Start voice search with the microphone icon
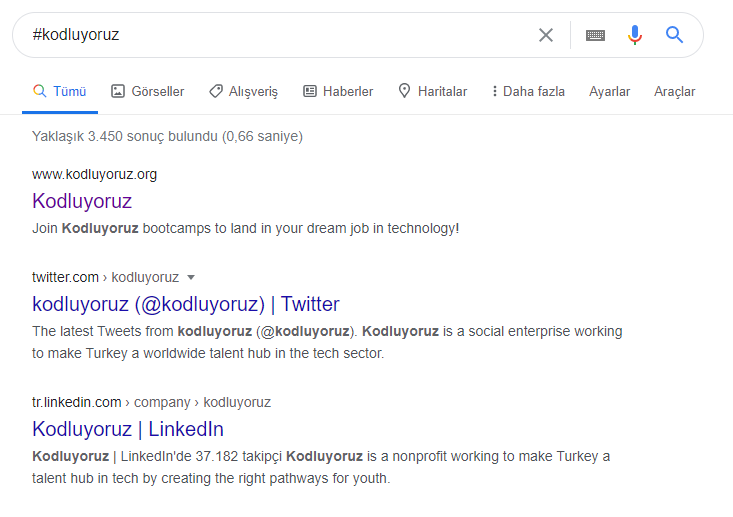The height and width of the screenshot is (517, 733). pyautogui.click(x=634, y=35)
